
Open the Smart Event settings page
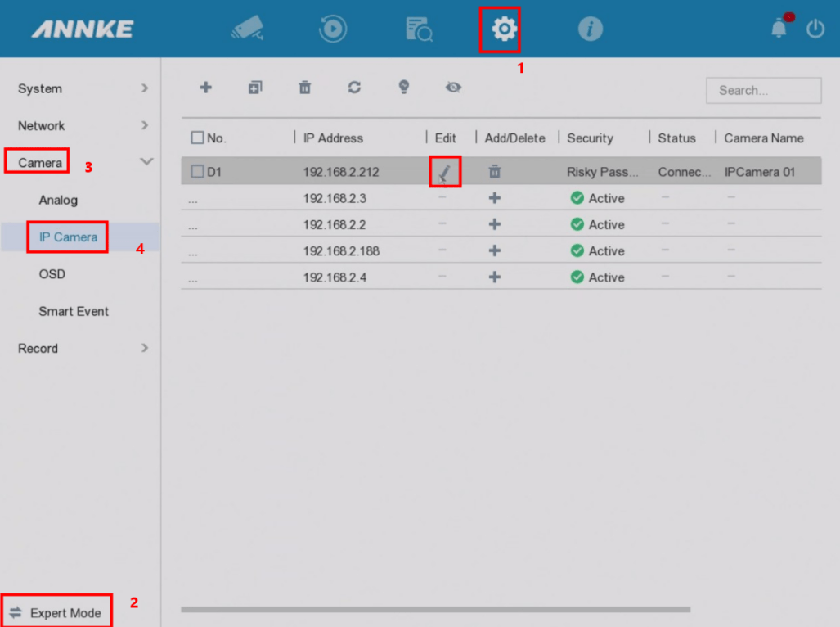73,311
